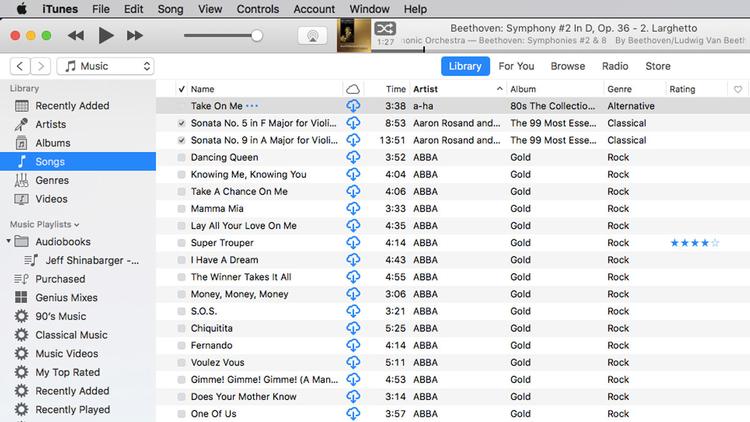Switch to the Browse tab
This screenshot has height=422, width=750.
point(568,66)
